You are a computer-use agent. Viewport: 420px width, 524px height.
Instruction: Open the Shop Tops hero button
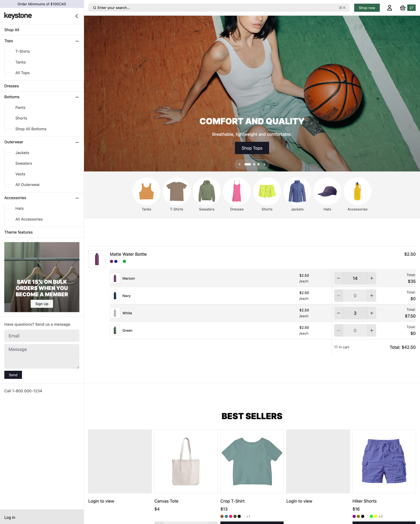[252, 148]
